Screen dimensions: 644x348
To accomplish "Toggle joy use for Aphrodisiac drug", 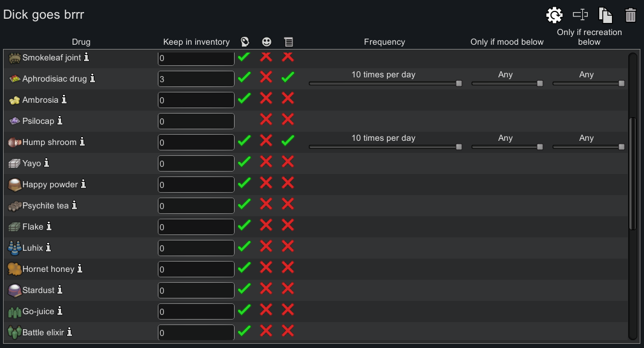I will click(x=266, y=77).
